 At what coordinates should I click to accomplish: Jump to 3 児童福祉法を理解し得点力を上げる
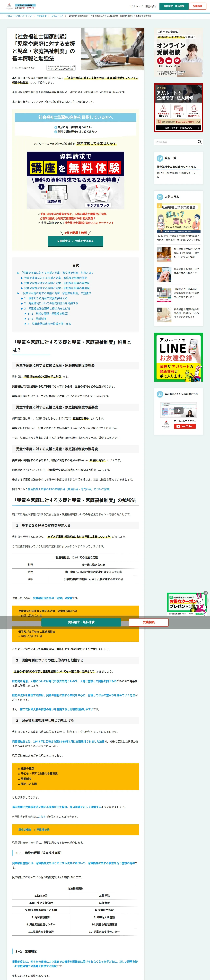tap(47, 309)
